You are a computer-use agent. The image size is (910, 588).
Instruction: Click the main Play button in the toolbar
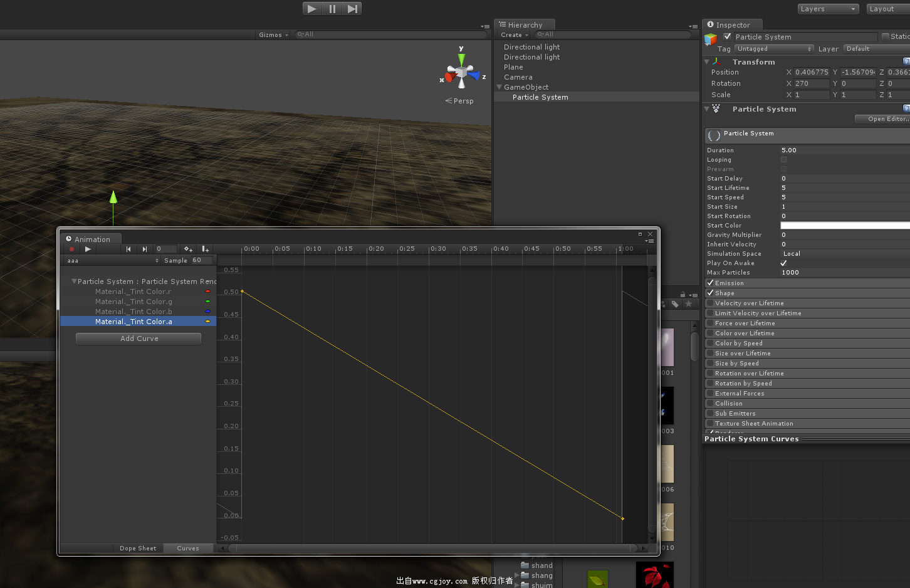click(312, 9)
